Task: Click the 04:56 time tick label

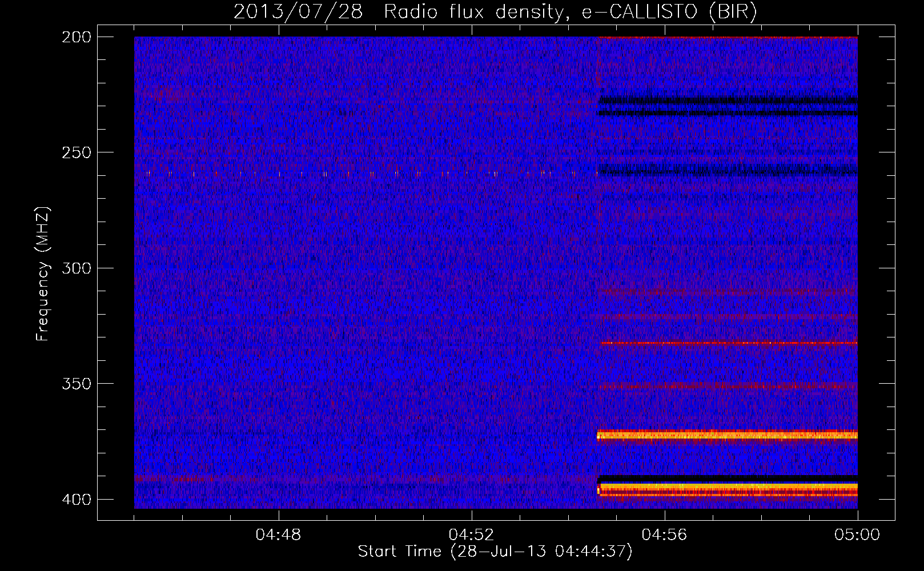Action: point(664,535)
